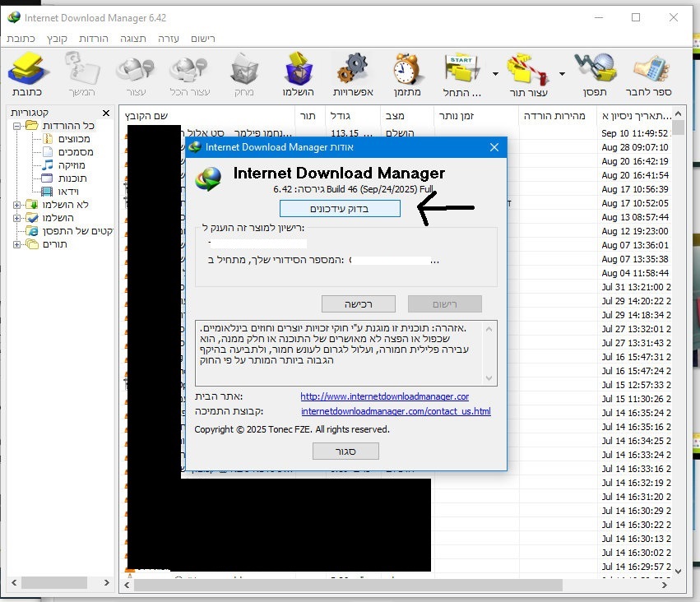Viewport: 700px width, 602px height.
Task: Click the download list scroll-down arrow
Action: pyautogui.click(x=678, y=572)
